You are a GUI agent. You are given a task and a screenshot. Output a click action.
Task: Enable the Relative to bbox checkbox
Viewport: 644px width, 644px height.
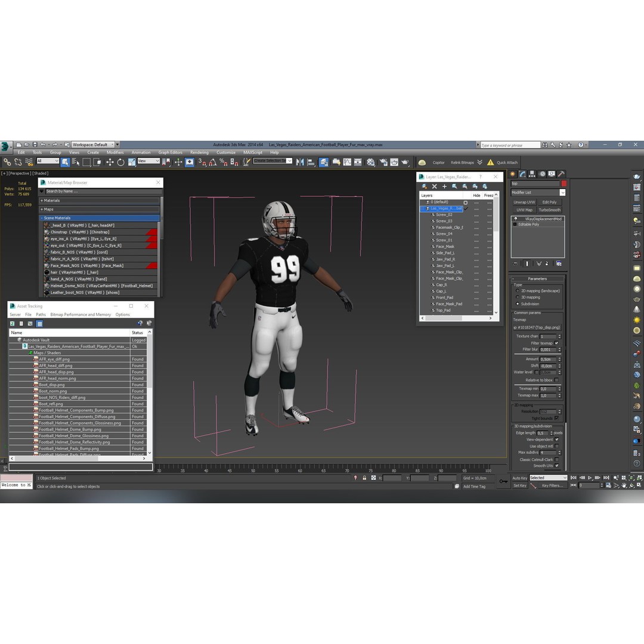pos(556,380)
